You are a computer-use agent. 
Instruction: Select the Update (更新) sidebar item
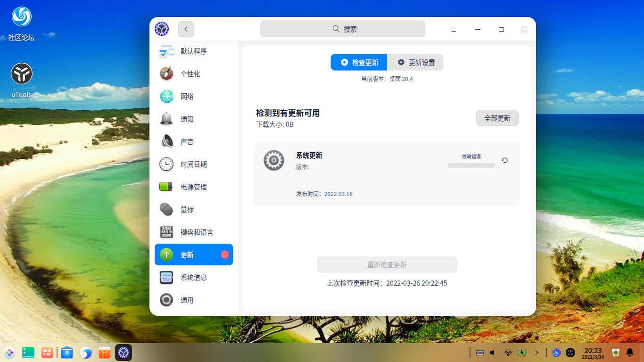194,255
